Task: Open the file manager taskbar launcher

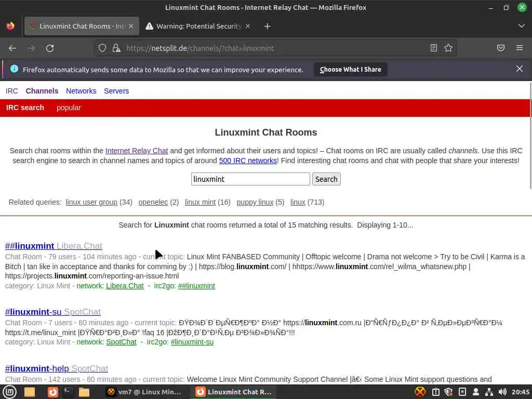Action: point(84,392)
